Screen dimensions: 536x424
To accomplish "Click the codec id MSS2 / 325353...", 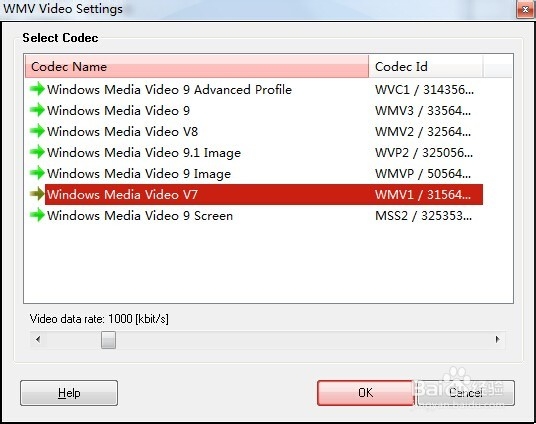I will coord(424,215).
